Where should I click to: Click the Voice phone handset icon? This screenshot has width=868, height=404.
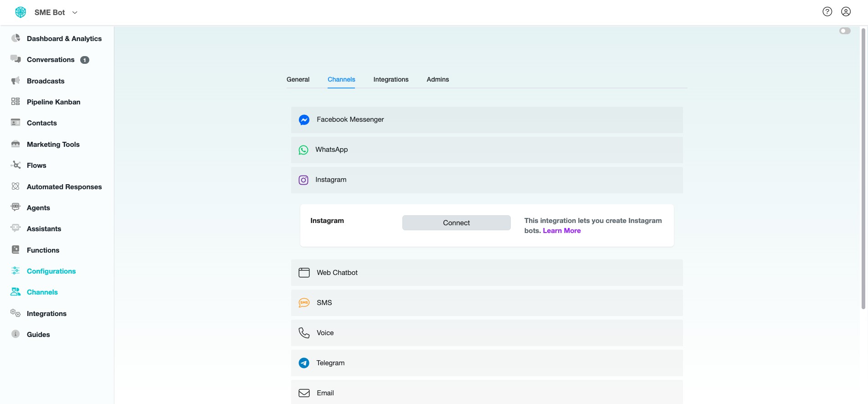pos(304,333)
